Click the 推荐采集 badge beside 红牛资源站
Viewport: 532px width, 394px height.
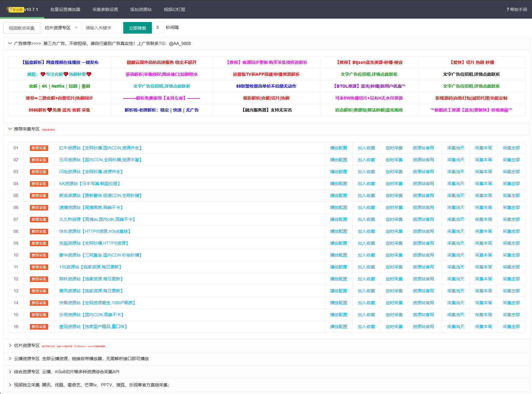[x=39, y=148]
